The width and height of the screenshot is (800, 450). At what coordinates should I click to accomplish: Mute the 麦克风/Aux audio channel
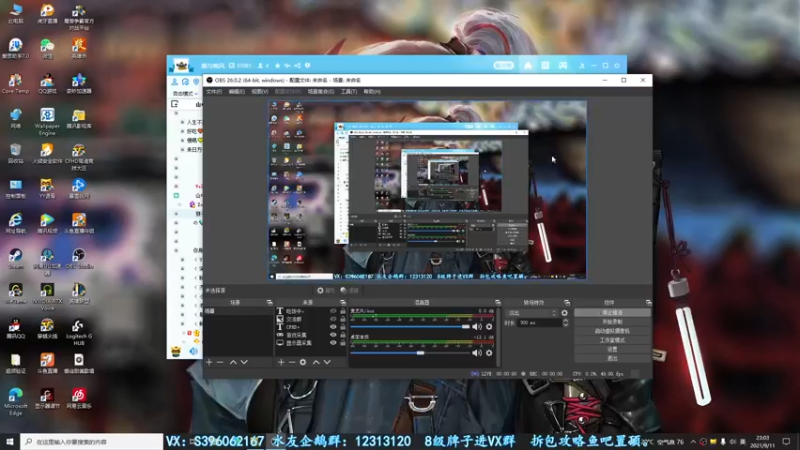point(477,327)
